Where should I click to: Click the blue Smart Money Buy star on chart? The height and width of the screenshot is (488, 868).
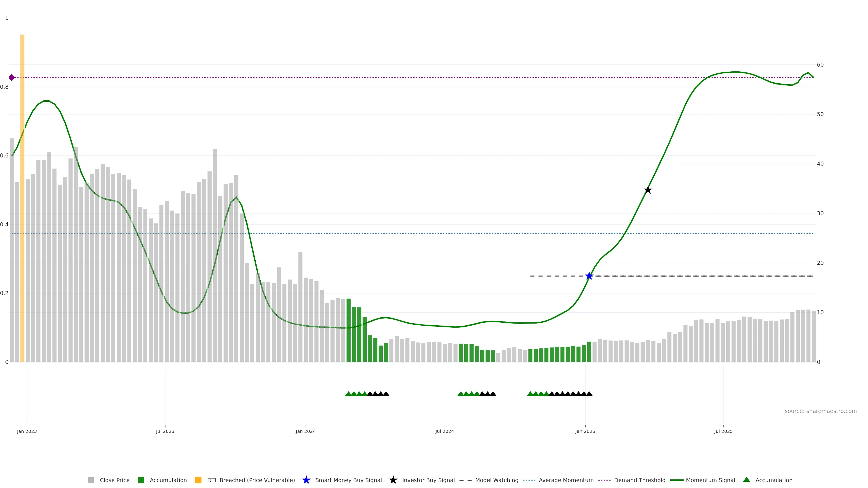coord(589,276)
